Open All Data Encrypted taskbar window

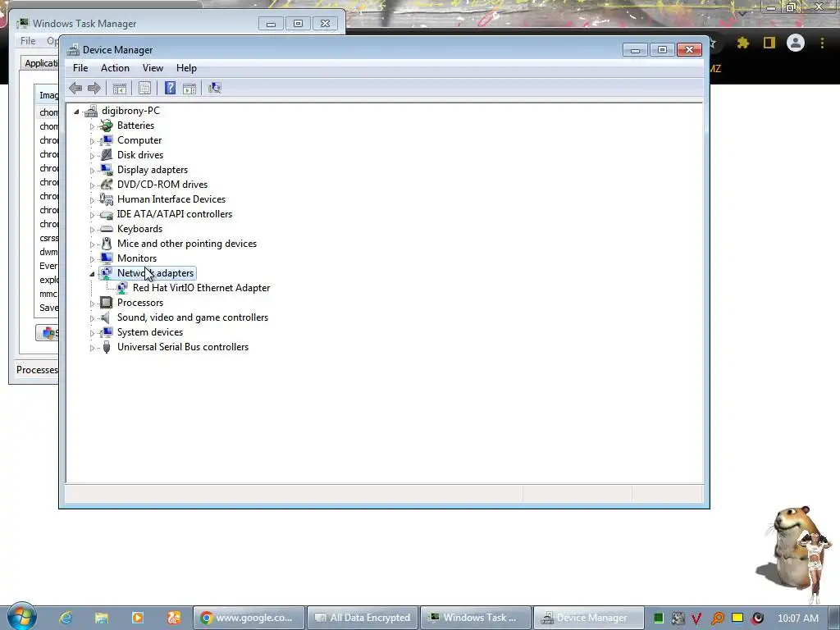(x=363, y=618)
